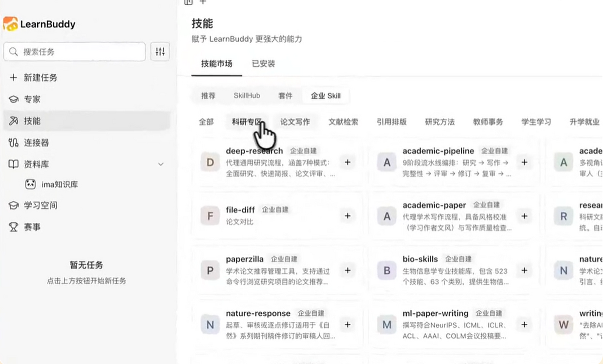
Task: Filter by 教师事务 category
Action: pyautogui.click(x=488, y=122)
